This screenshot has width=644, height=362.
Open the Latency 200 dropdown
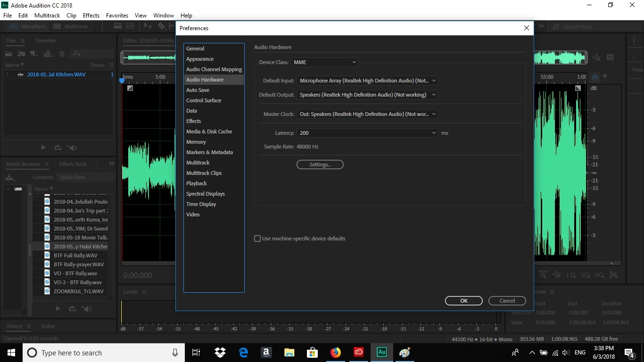[367, 133]
